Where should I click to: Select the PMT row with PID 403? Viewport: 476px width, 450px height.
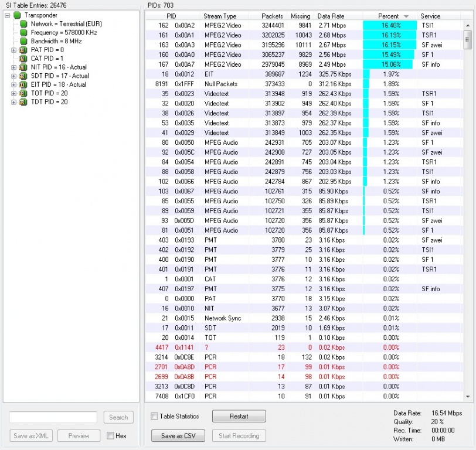click(304, 240)
